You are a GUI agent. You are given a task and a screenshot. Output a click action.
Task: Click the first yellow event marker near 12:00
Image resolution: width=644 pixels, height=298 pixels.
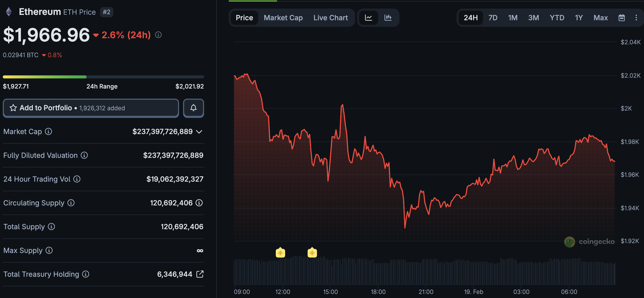pyautogui.click(x=280, y=252)
